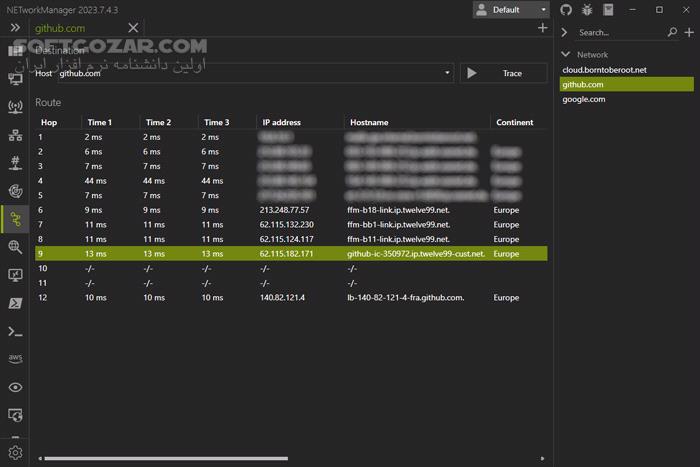Open the GitHub link icon in title bar

point(566,10)
